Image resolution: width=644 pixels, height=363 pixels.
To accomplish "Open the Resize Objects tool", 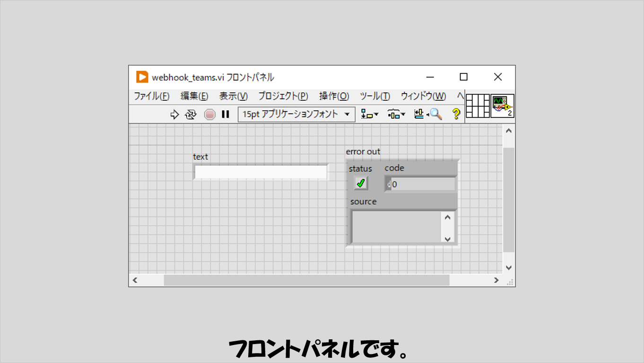I will [x=420, y=114].
